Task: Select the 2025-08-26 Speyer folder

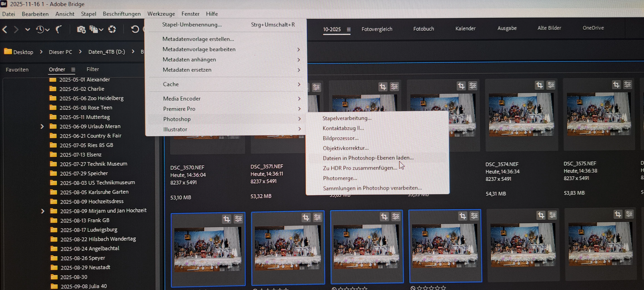Action: click(x=82, y=258)
